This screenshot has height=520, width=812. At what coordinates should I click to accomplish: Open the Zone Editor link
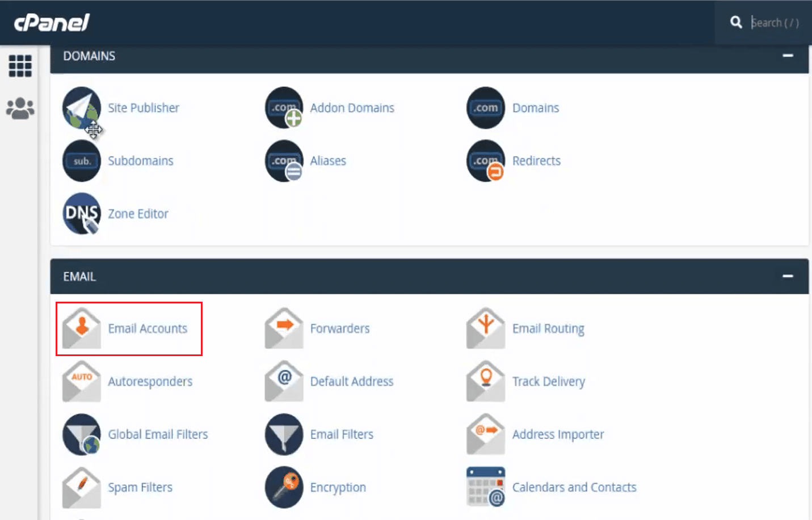[x=138, y=214]
